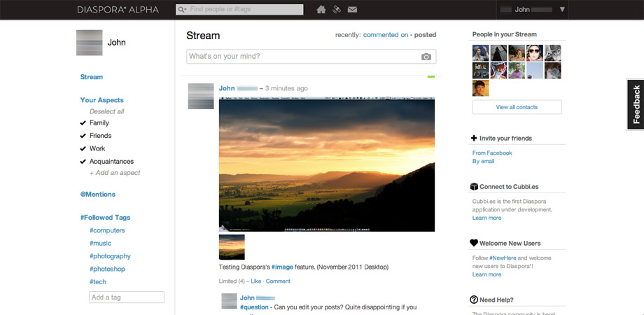The height and width of the screenshot is (315, 644).
Task: Expand the Add an aspect option
Action: click(115, 173)
